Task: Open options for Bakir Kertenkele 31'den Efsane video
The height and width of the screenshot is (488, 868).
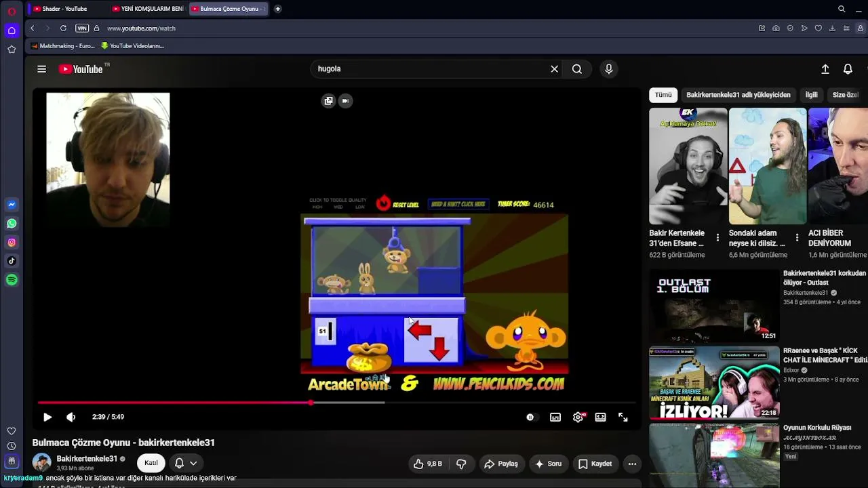Action: (x=717, y=238)
